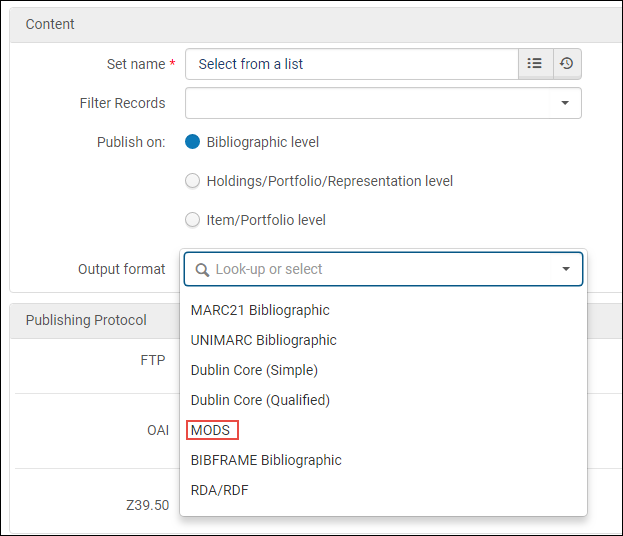Viewport: 623px width, 536px height.
Task: Select Dublin Core (Qualified) option
Action: pos(260,400)
